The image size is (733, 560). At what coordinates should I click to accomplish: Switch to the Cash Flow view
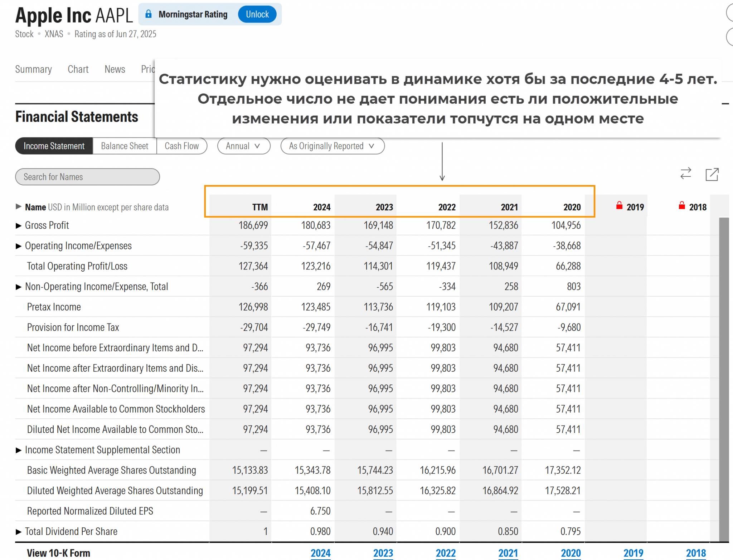(x=181, y=146)
